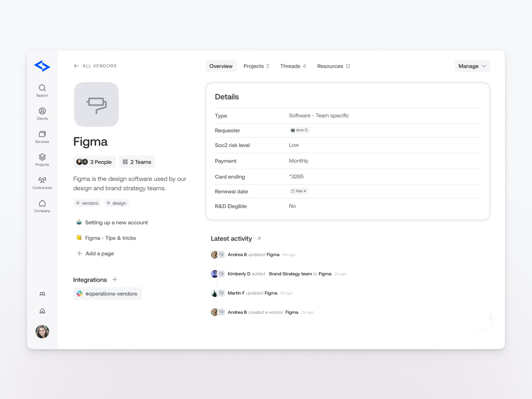The image size is (532, 399).
Task: Open Figma - Tips & tricks page
Action: pos(106,238)
